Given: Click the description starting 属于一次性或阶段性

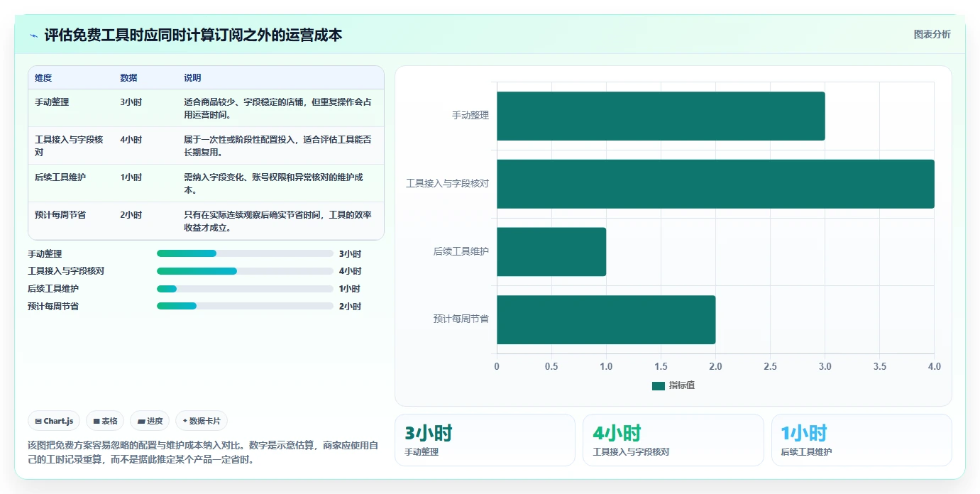Looking at the screenshot, I should [277, 146].
